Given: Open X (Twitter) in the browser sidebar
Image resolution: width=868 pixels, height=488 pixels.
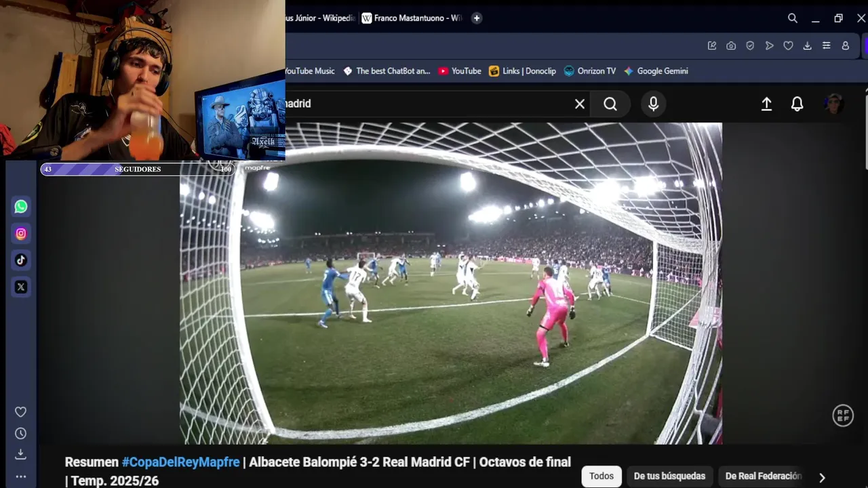Looking at the screenshot, I should [x=21, y=287].
